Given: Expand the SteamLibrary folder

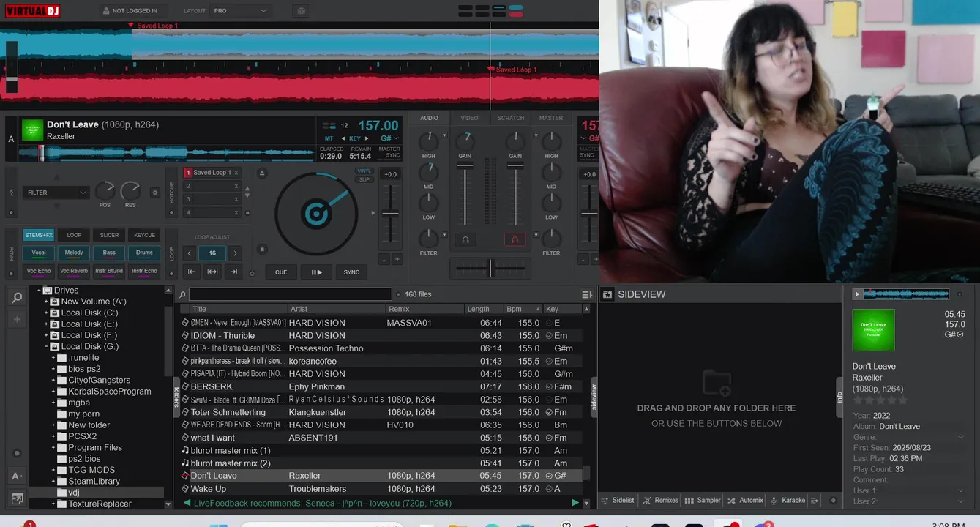Looking at the screenshot, I should coord(53,481).
